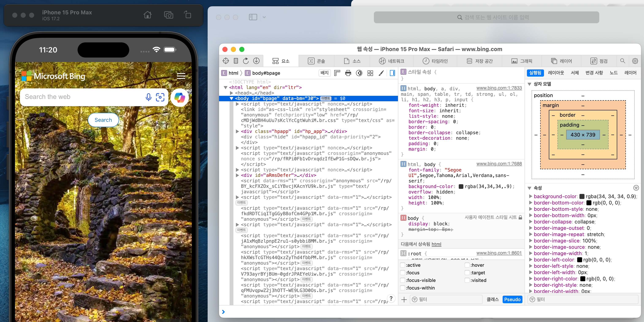Switch to the 레이아웃 sidebar tab
The height and width of the screenshot is (322, 644).
click(556, 73)
